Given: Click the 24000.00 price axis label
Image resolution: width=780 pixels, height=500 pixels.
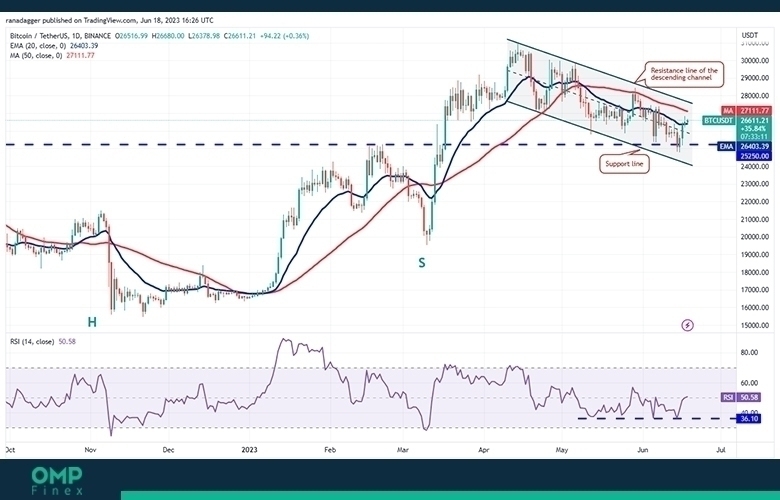Looking at the screenshot, I should click(755, 167).
